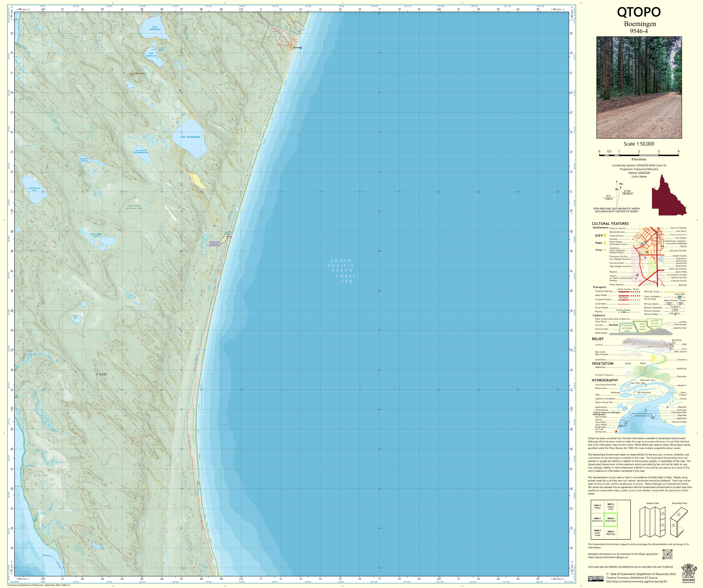
Task: Select the highlighted 9546-4 Boemingen index cell
Action: coord(611,520)
